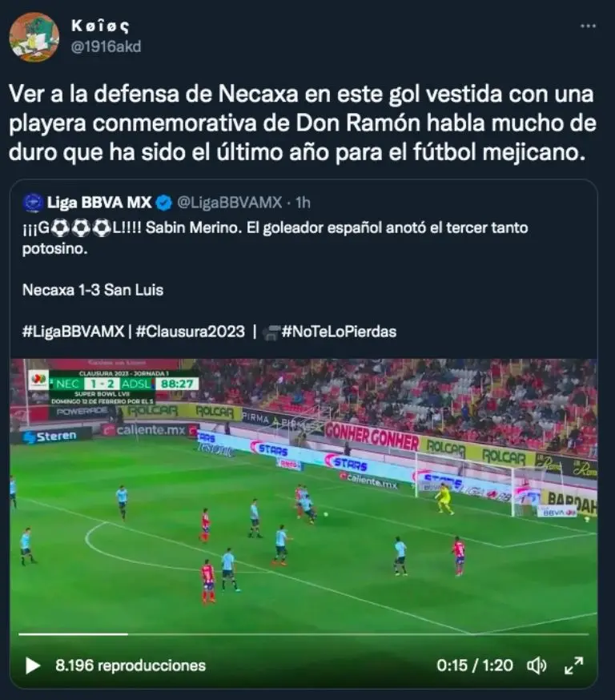Viewport: 615px width, 700px height.
Task: Open the #NoTeLoPierdas hashtag
Action: coord(339,332)
